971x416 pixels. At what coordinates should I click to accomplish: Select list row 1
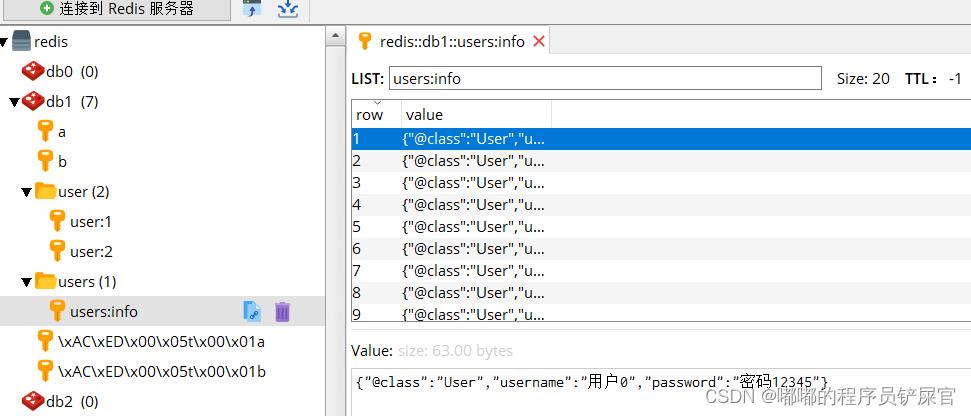(x=661, y=139)
